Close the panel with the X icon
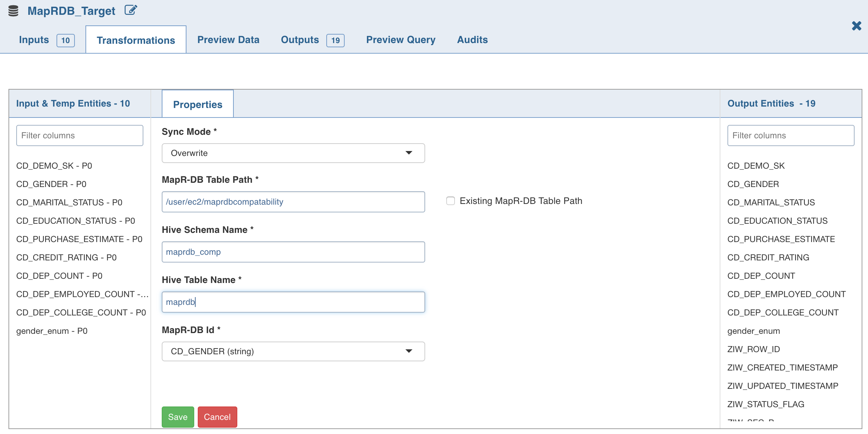The height and width of the screenshot is (434, 868). tap(856, 26)
